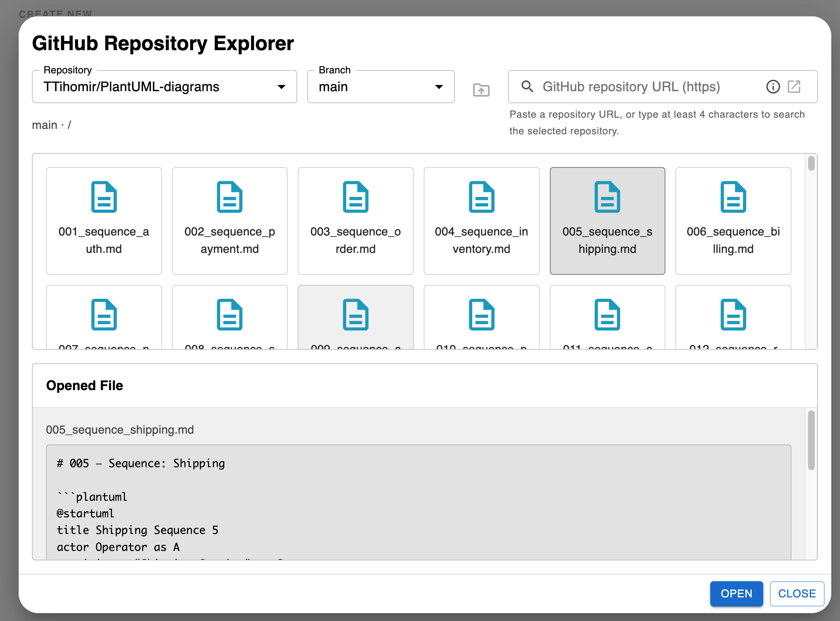Open the 006_sequence_billing.md file card

tap(733, 221)
